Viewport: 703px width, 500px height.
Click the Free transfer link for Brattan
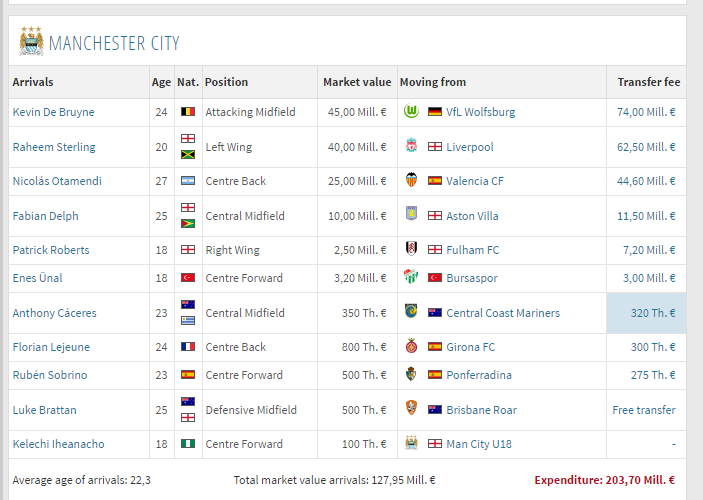pyautogui.click(x=644, y=410)
